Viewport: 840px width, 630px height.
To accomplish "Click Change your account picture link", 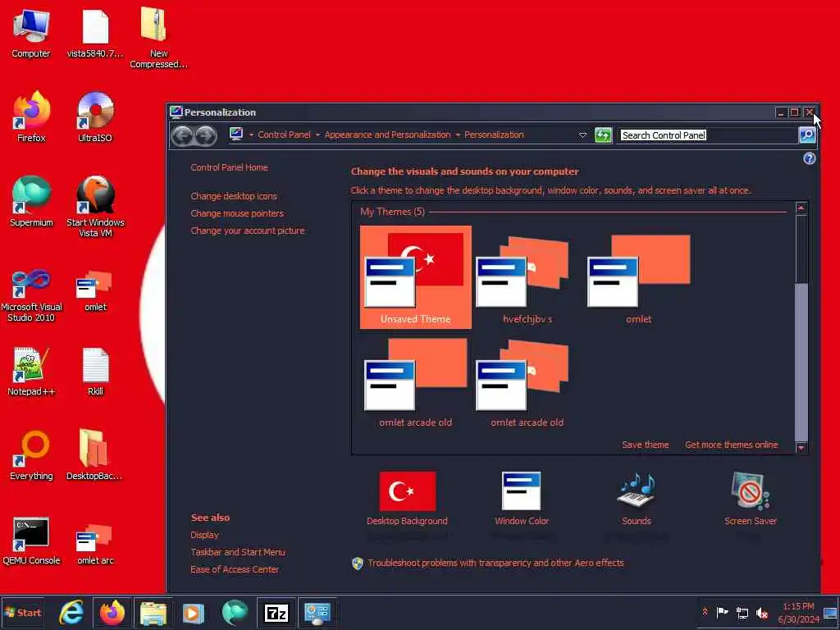I will tap(248, 231).
